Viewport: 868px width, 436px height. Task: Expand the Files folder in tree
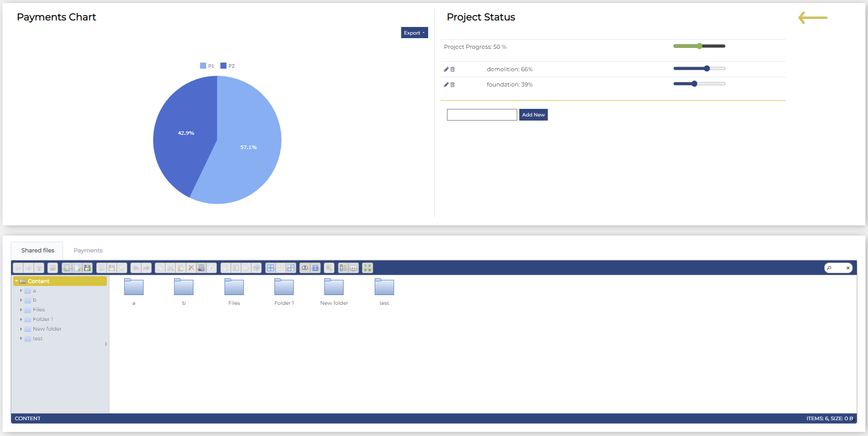click(21, 310)
